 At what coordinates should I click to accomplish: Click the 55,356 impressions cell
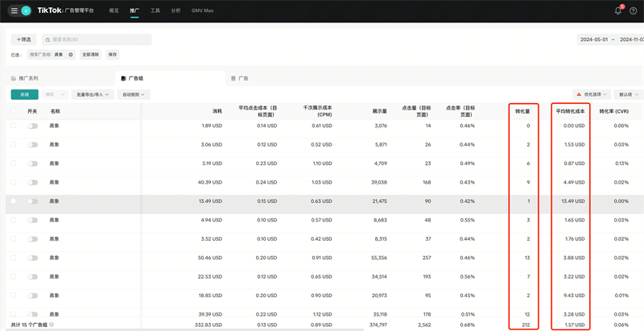click(379, 258)
